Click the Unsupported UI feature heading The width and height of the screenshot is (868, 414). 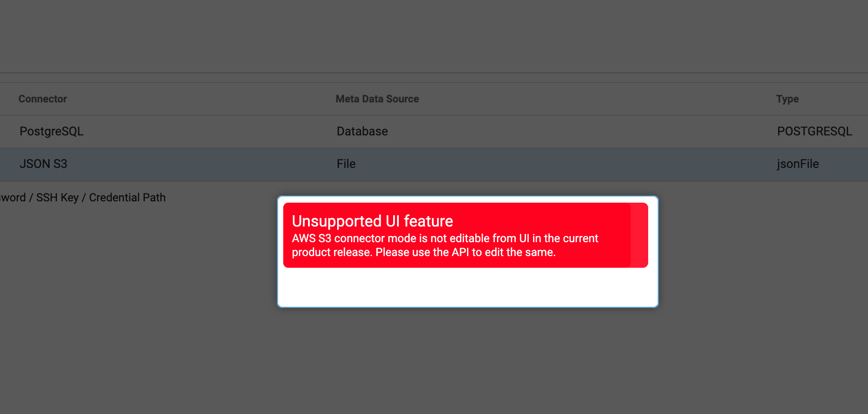point(372,221)
